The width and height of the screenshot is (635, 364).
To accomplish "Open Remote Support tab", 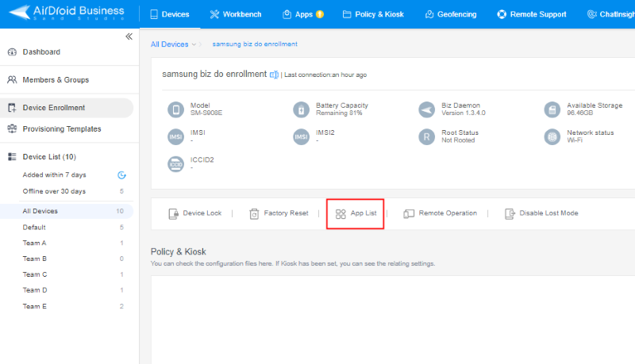I will [x=531, y=14].
